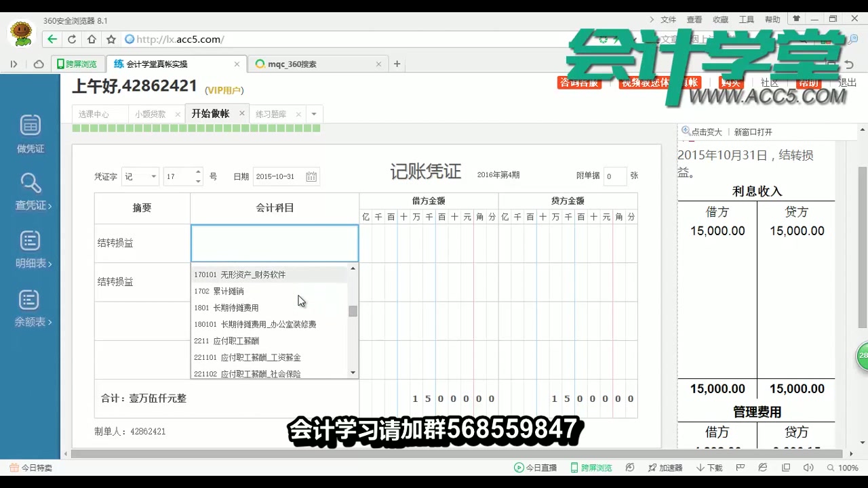
Task: Click the IE compatibility mode icon
Action: click(763, 468)
